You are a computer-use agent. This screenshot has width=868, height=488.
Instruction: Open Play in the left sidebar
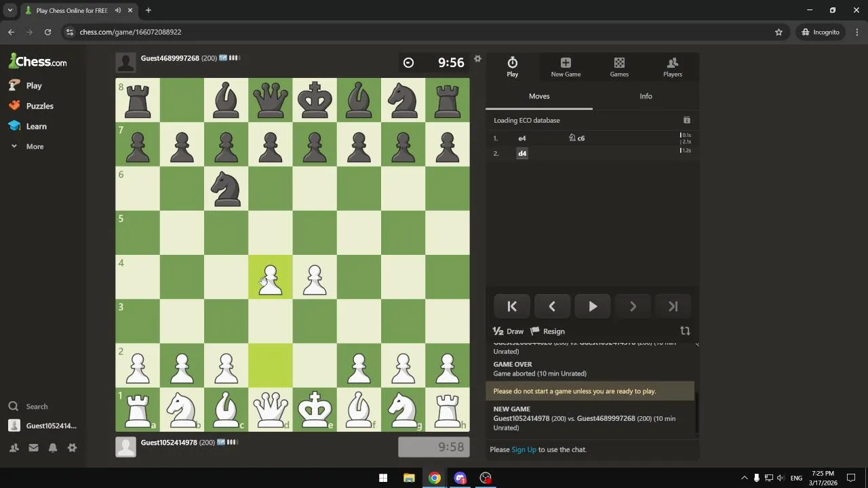click(25, 85)
